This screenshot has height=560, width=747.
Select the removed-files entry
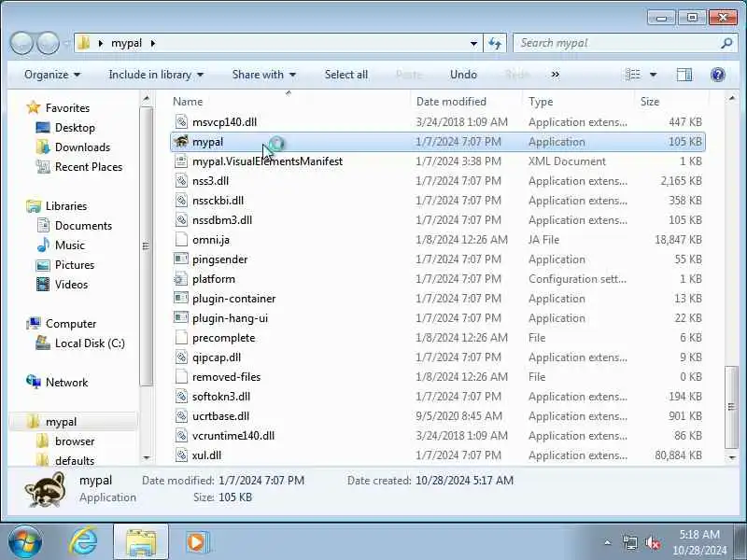coord(437,377)
